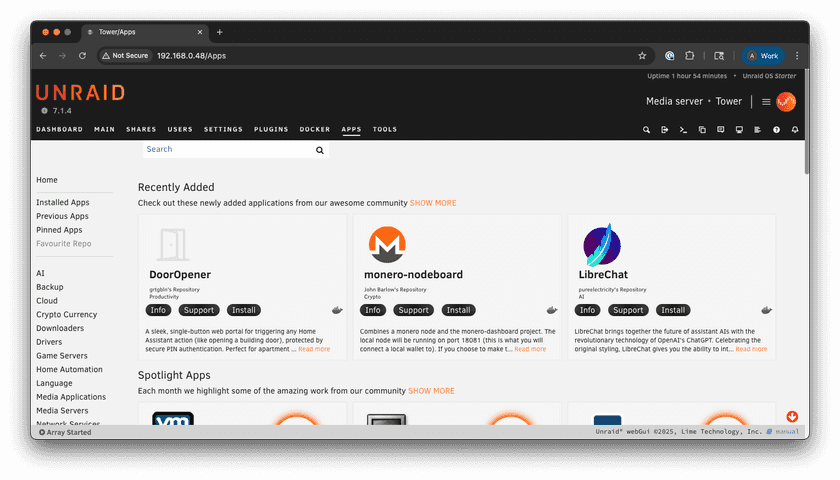Click the Home link in sidebar
Screen dimensions: 840x480
47,180
